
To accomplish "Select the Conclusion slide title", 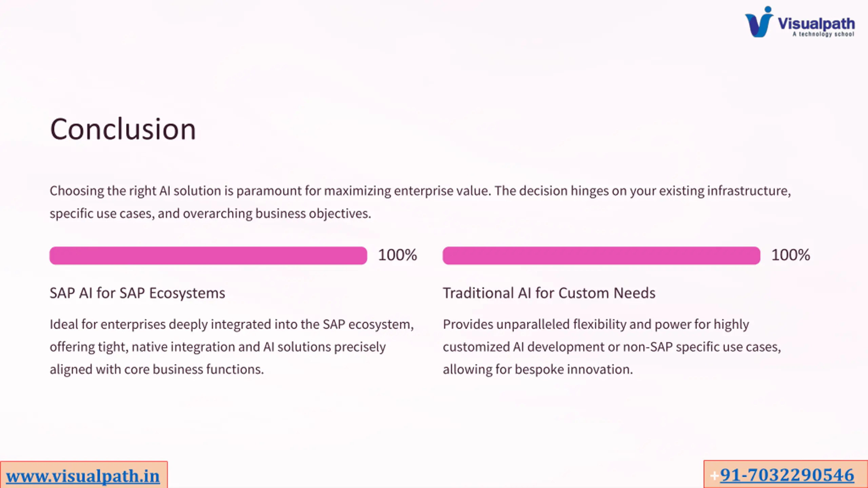I will click(123, 129).
